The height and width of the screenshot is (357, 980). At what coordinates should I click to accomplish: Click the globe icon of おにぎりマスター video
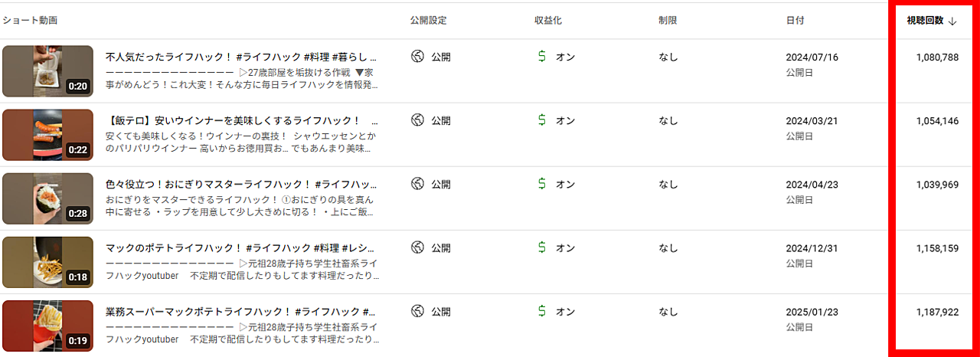[x=417, y=184]
